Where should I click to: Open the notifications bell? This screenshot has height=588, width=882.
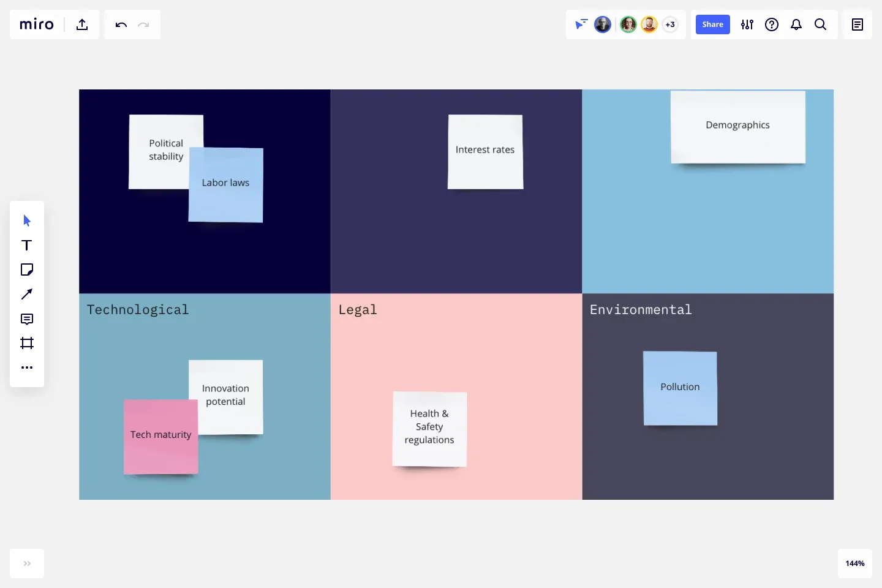pos(796,24)
